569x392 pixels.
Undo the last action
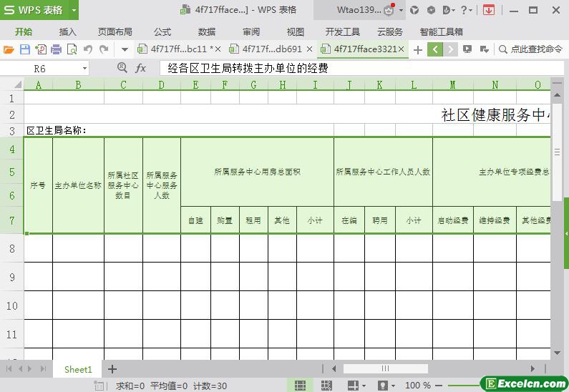[x=88, y=49]
